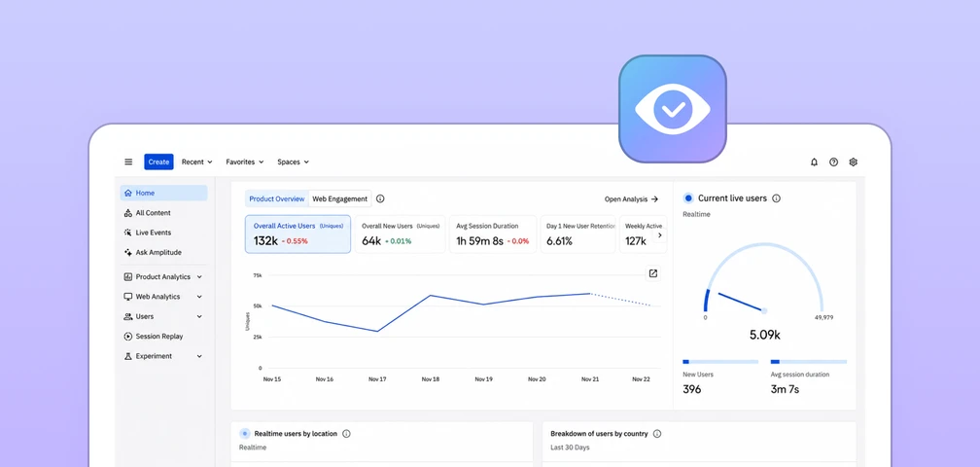Viewport: 980px width, 467px height.
Task: Select the Product Overview tab
Action: (x=277, y=198)
